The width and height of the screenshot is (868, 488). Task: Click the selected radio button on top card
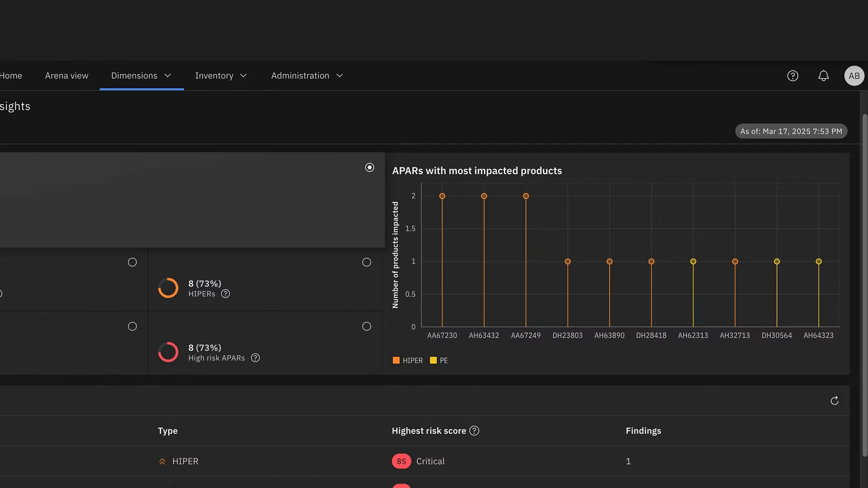[369, 168]
